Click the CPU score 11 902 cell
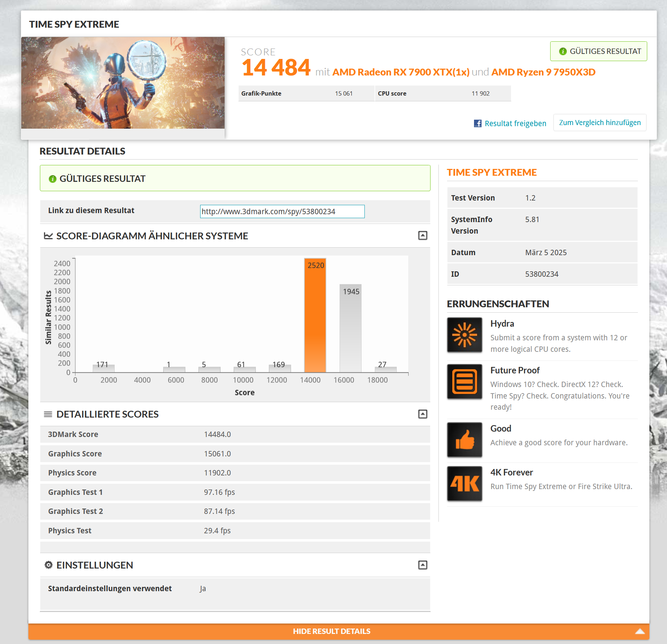The height and width of the screenshot is (644, 667). click(x=443, y=93)
